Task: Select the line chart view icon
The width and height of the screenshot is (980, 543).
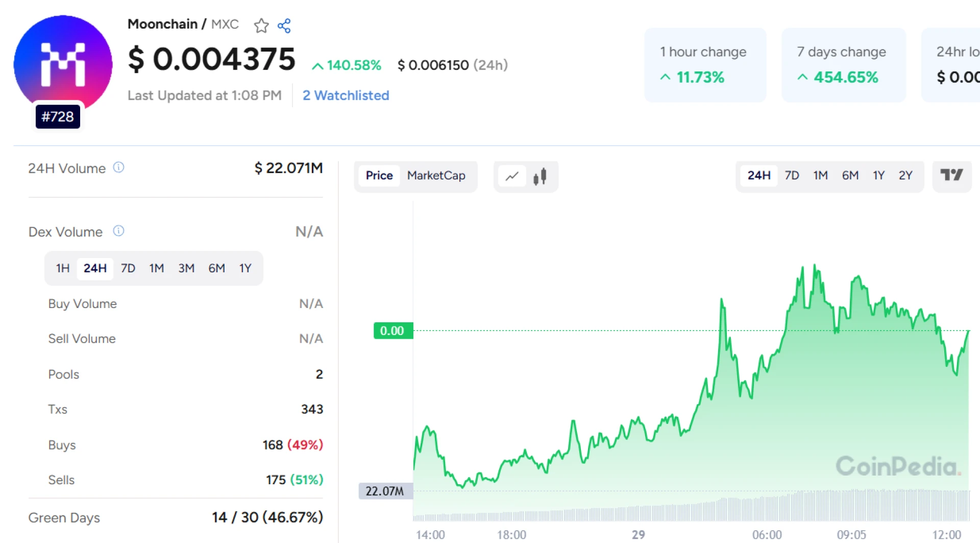Action: click(x=512, y=176)
